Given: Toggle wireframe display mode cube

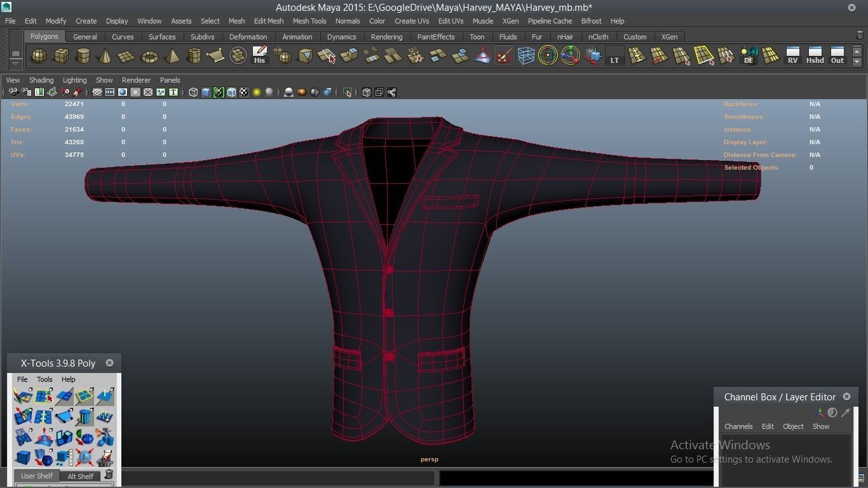Looking at the screenshot, I should pyautogui.click(x=193, y=92).
